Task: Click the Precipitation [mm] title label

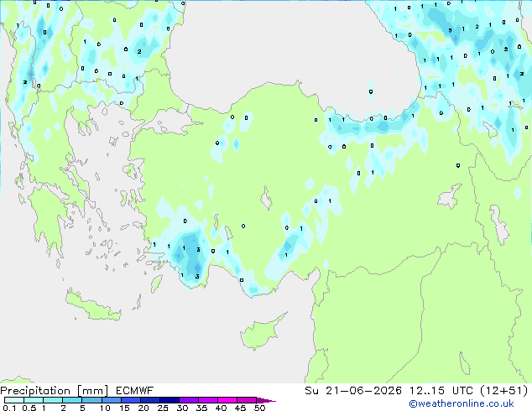Action: (55, 391)
